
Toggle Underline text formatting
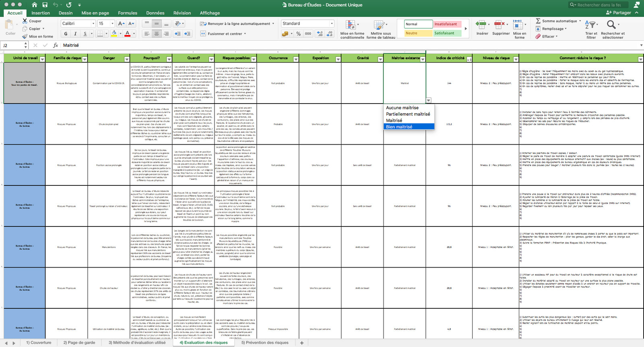point(85,34)
